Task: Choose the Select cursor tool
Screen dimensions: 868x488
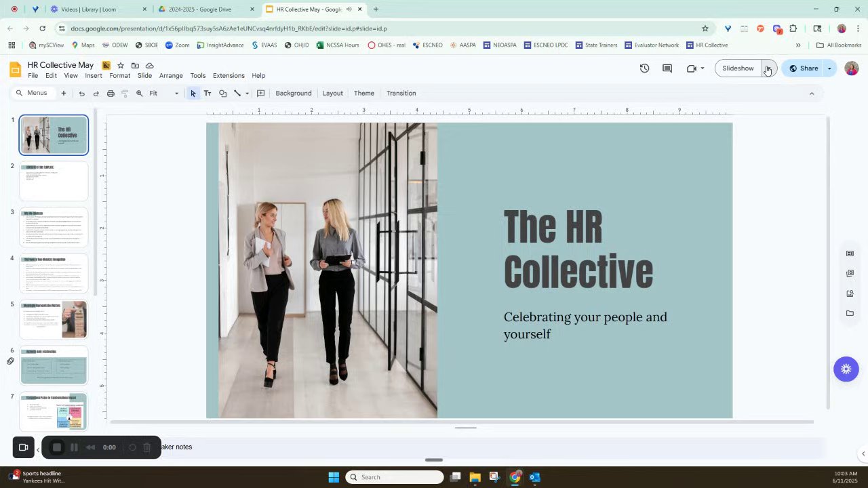Action: (193, 94)
